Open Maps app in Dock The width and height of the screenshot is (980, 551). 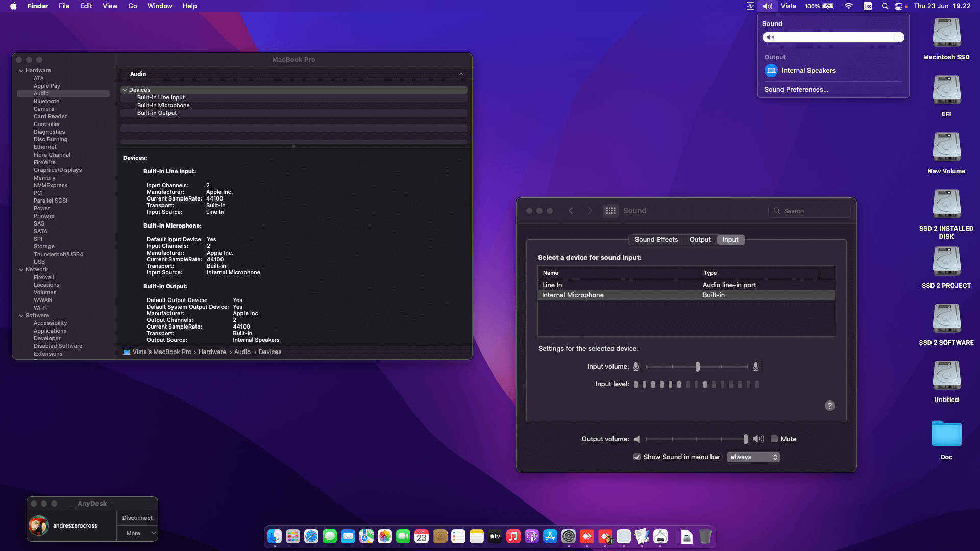[x=366, y=536]
